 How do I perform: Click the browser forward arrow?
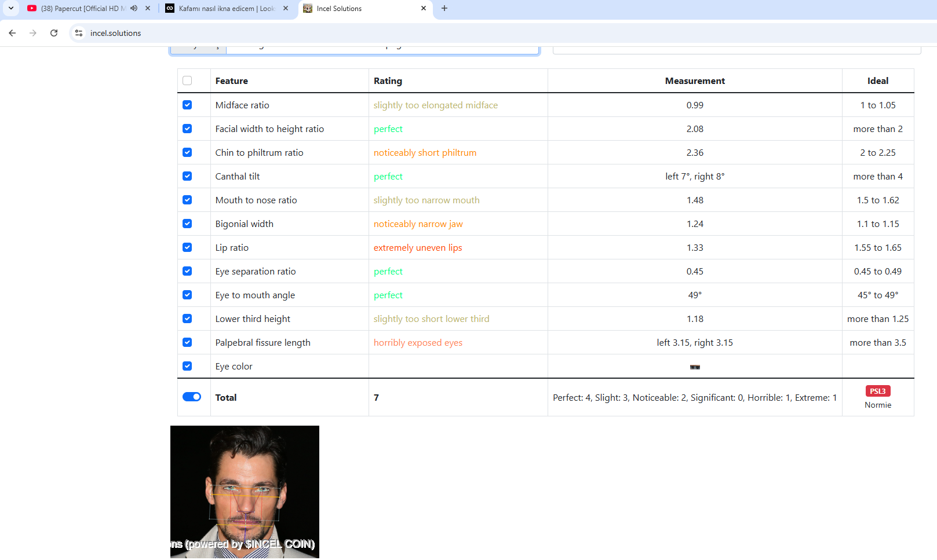pos(33,33)
